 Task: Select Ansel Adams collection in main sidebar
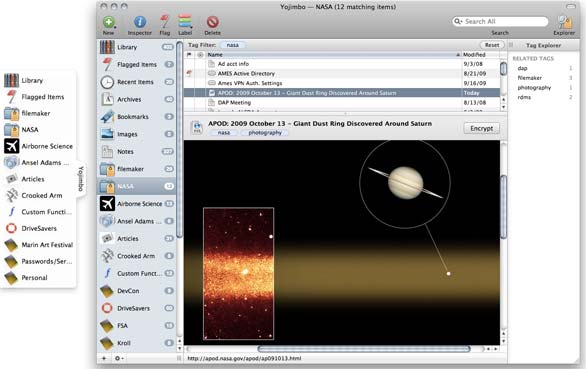pos(137,221)
